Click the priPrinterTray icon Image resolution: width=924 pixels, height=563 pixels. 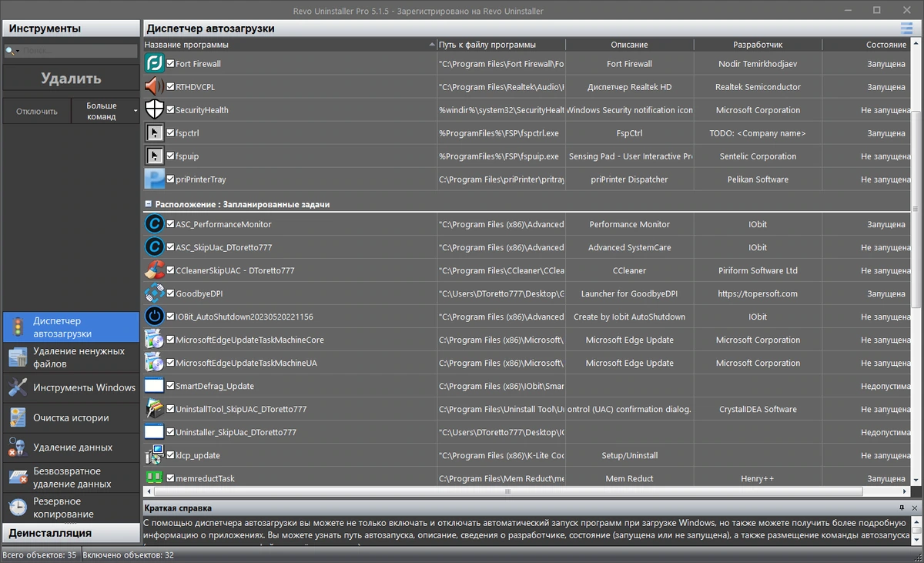pyautogui.click(x=155, y=179)
